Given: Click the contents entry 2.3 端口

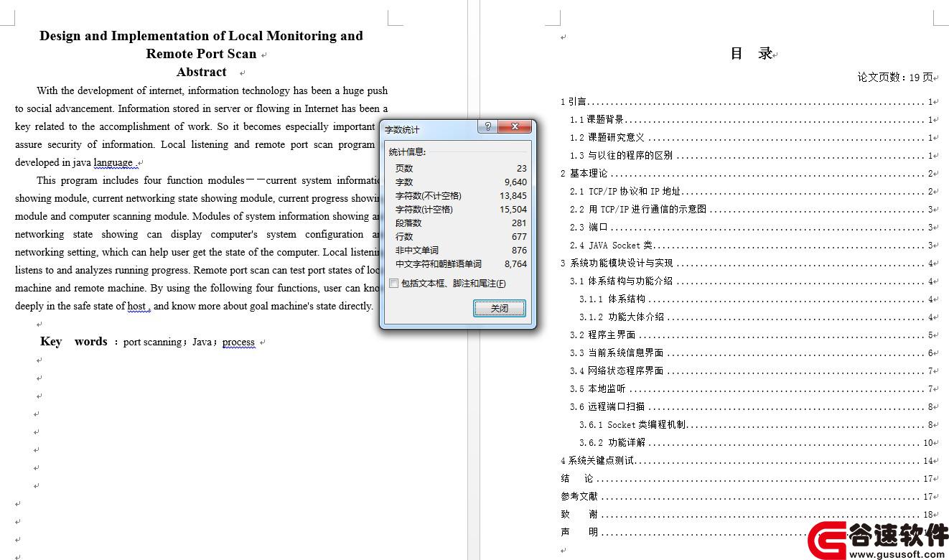Looking at the screenshot, I should [752, 228].
